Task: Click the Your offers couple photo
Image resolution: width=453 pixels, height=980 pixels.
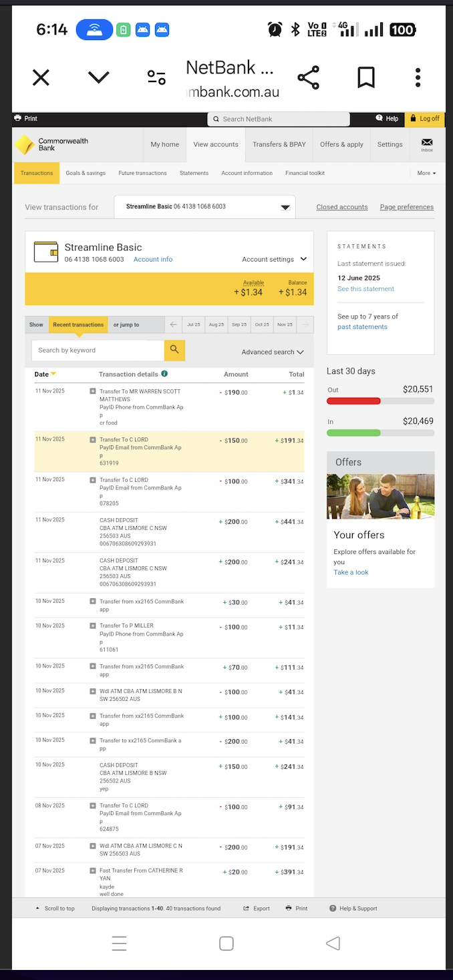Action: (380, 496)
